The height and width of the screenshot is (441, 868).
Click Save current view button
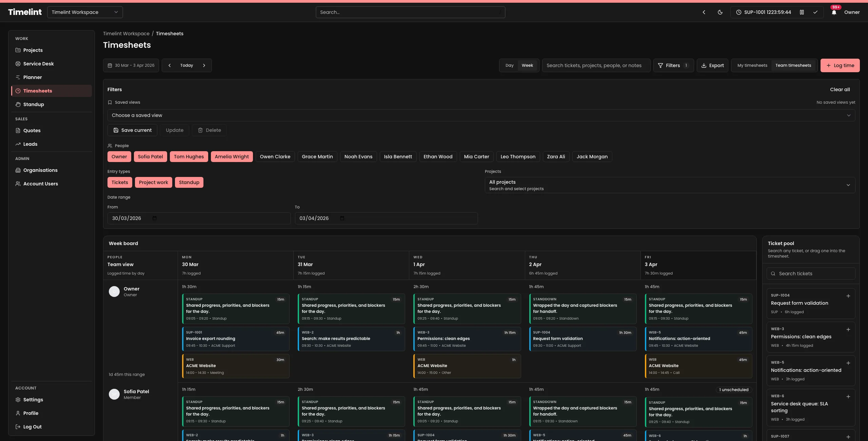pos(132,130)
